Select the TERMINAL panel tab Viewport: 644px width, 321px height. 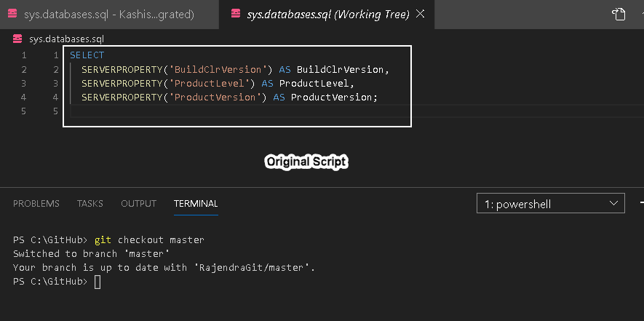[x=196, y=204]
